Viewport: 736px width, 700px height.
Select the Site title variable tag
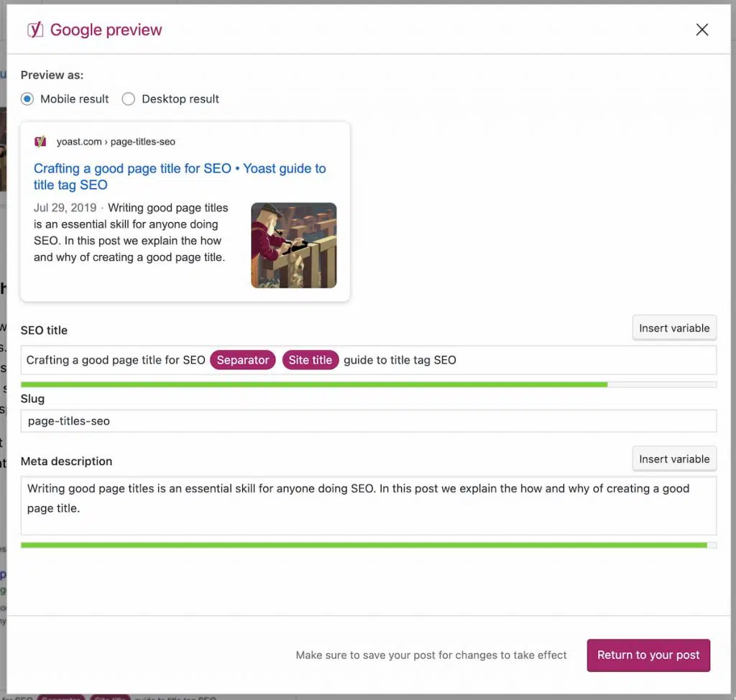pyautogui.click(x=310, y=360)
